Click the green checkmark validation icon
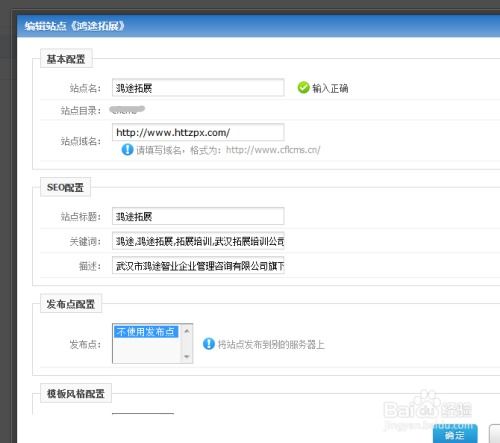 (303, 88)
